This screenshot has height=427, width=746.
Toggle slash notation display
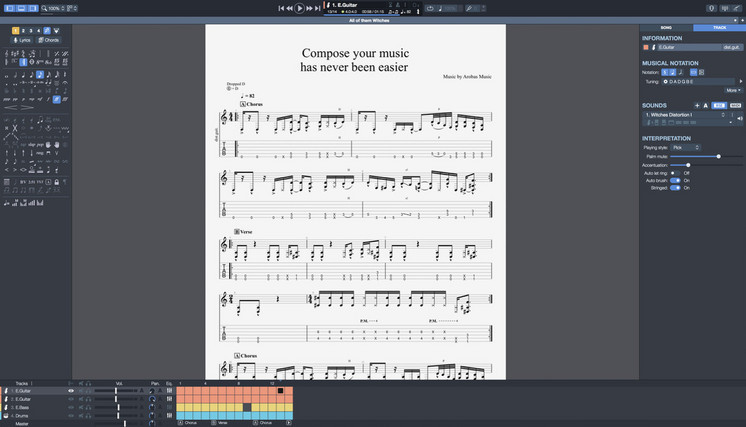680,72
